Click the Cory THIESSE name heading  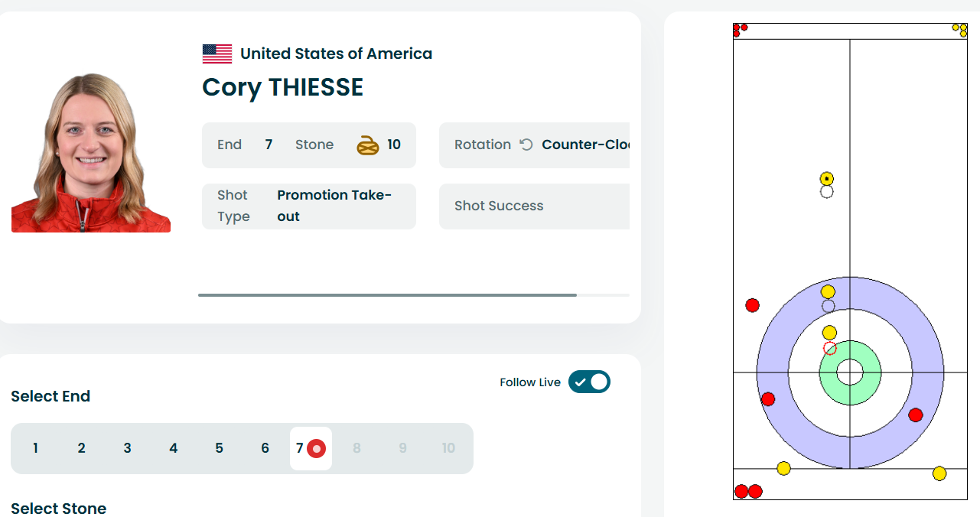tap(282, 87)
